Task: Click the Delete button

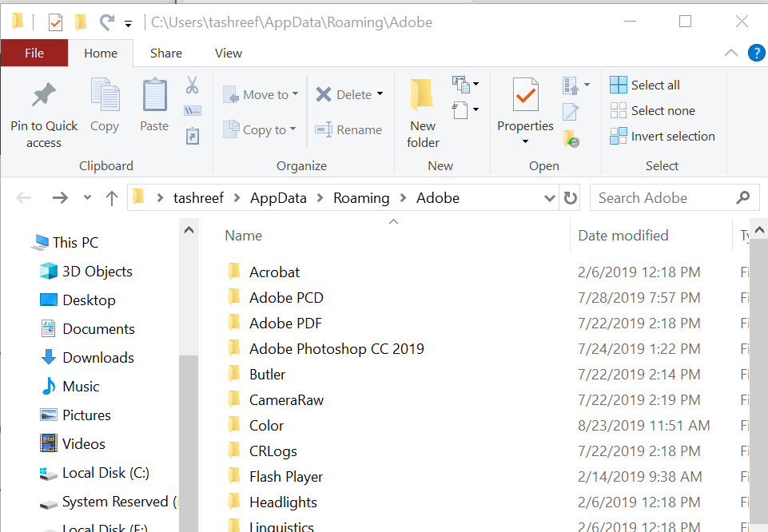Action: pyautogui.click(x=344, y=94)
